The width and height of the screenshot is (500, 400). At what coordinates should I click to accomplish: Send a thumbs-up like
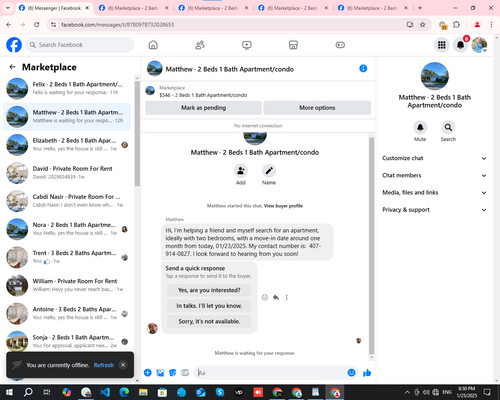pos(367,373)
